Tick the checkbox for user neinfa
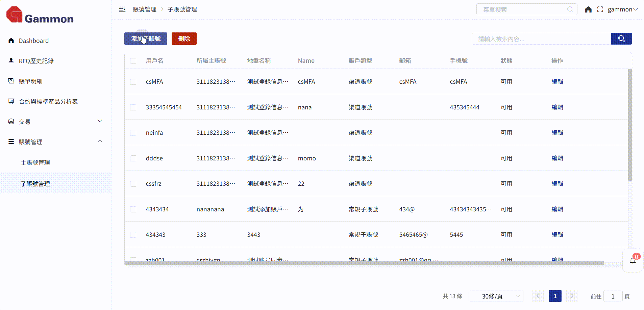This screenshot has height=310, width=644. (133, 133)
